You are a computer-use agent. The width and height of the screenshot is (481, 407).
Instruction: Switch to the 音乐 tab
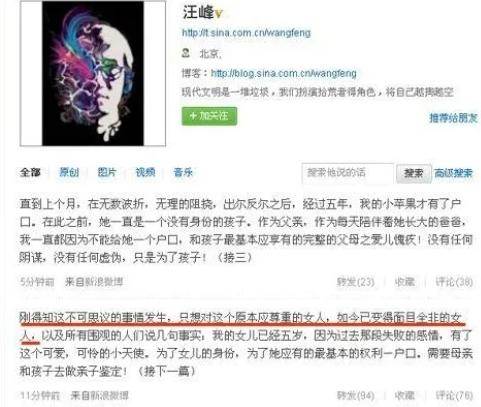[183, 172]
